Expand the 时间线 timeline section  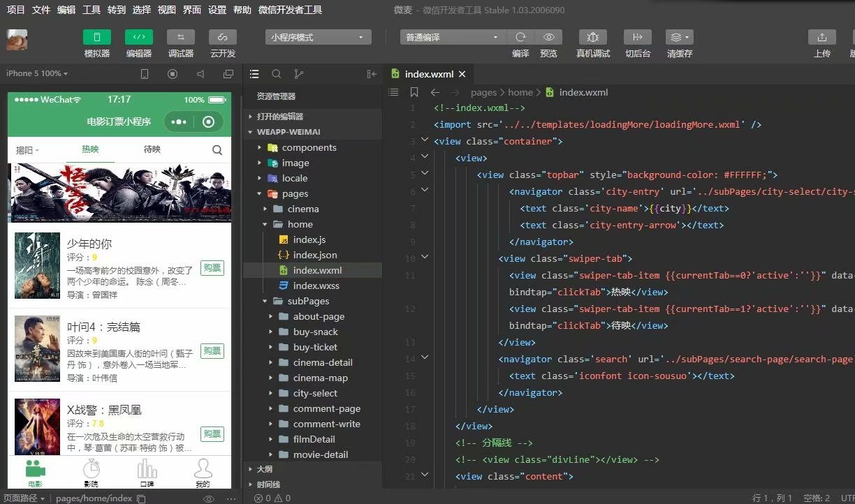312,484
